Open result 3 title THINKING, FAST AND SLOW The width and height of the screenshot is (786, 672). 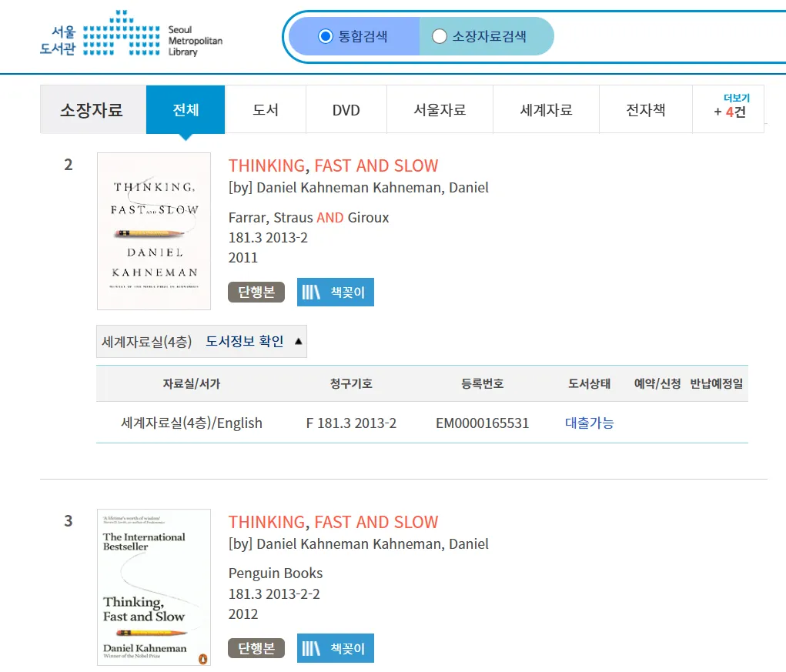(x=333, y=522)
